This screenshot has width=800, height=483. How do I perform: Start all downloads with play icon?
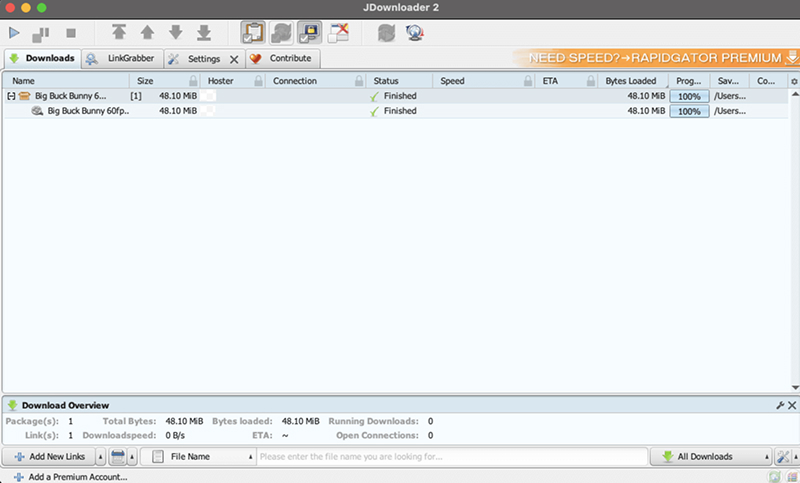pos(14,33)
